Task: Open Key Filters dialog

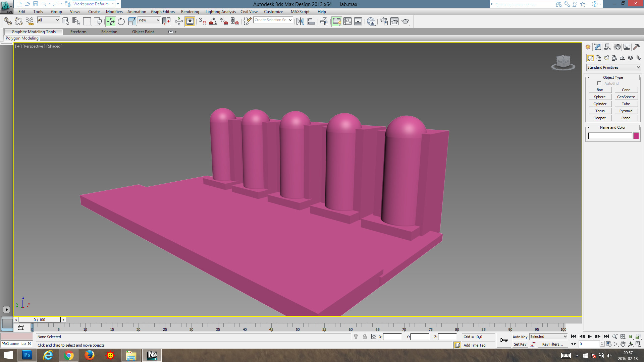Action: tap(553, 344)
